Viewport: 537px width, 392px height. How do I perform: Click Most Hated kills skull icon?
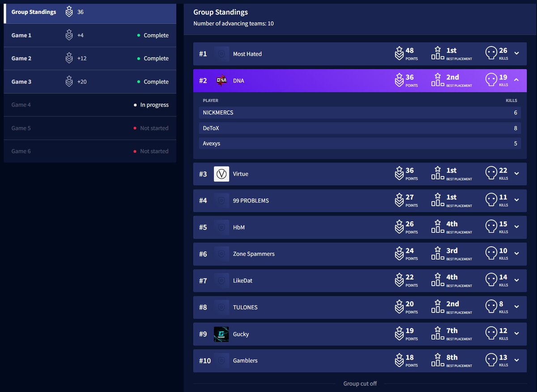coord(491,54)
